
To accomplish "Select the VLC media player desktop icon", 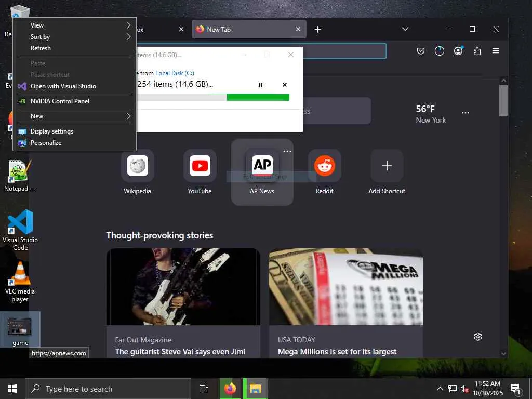I will [20, 282].
